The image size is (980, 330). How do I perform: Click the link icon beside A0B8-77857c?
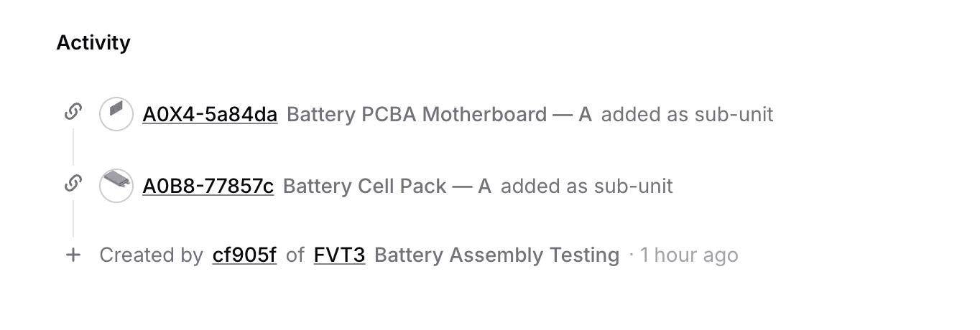[73, 184]
